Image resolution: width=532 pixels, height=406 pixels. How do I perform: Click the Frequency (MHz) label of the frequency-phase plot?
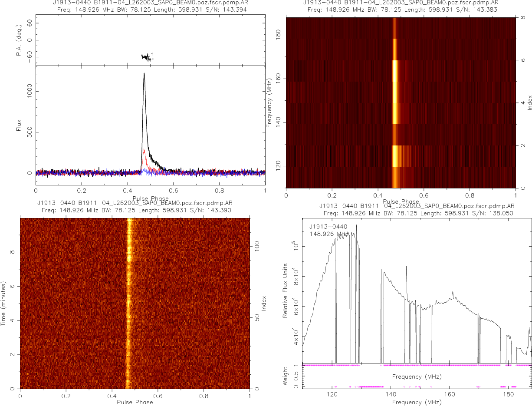click(x=269, y=102)
